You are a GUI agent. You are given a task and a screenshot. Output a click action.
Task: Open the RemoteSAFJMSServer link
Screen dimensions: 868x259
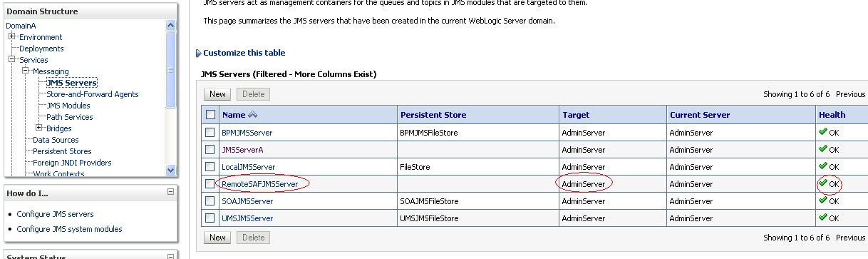260,184
